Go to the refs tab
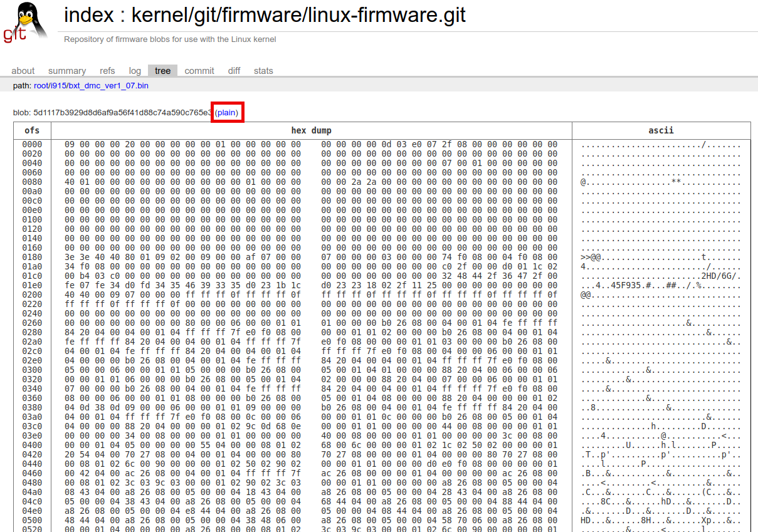This screenshot has width=758, height=532. tap(107, 71)
